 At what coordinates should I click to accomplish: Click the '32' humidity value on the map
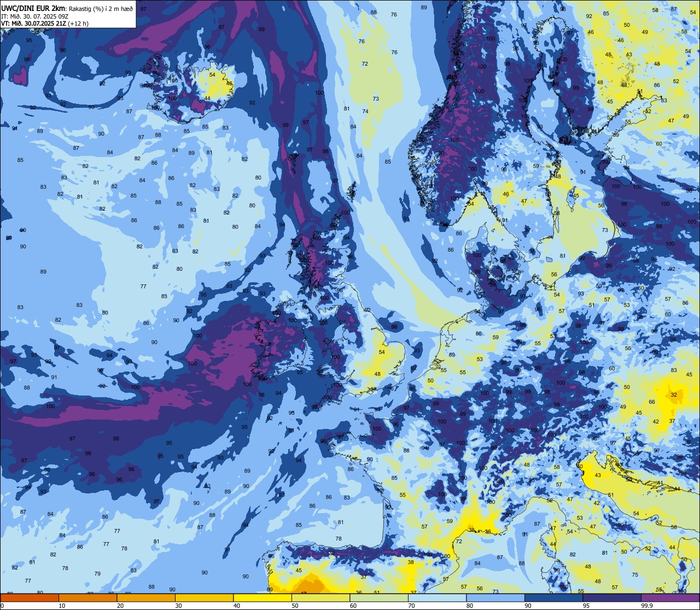[674, 394]
